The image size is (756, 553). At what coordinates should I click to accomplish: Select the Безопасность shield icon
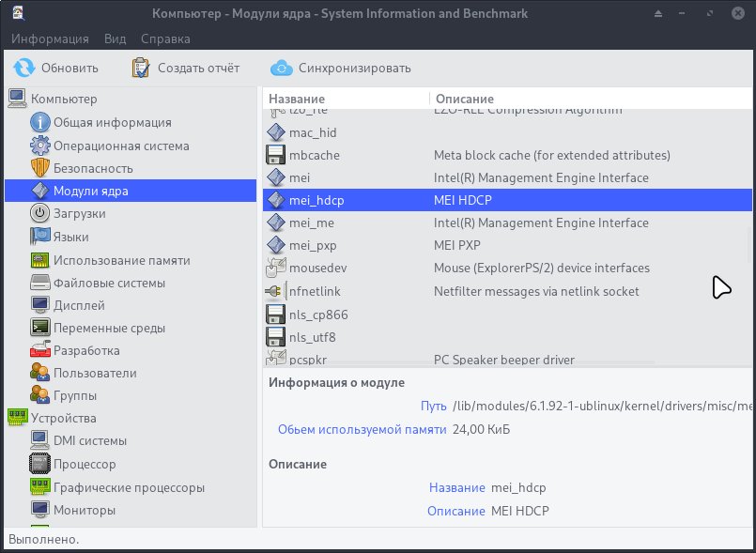point(39,168)
